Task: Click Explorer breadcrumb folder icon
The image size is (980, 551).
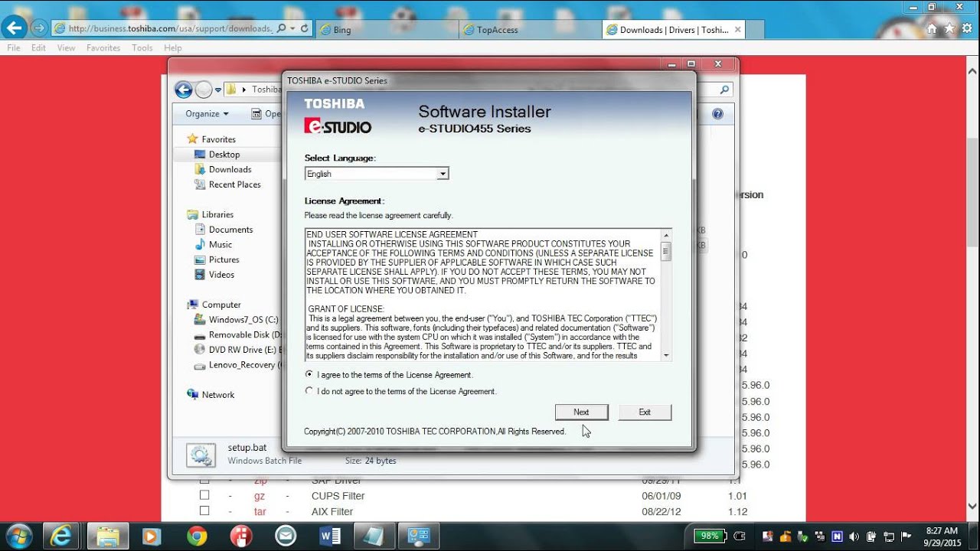Action: pos(230,90)
